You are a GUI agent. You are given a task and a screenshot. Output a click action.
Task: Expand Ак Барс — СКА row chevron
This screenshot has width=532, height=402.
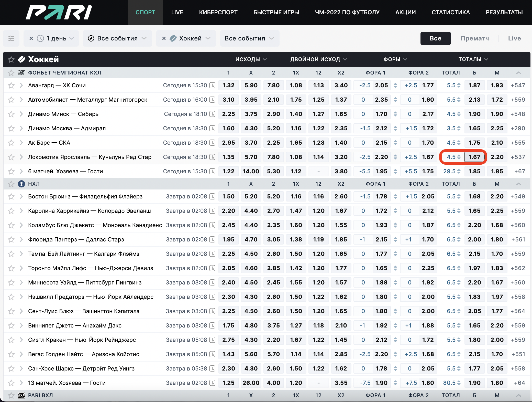click(21, 143)
